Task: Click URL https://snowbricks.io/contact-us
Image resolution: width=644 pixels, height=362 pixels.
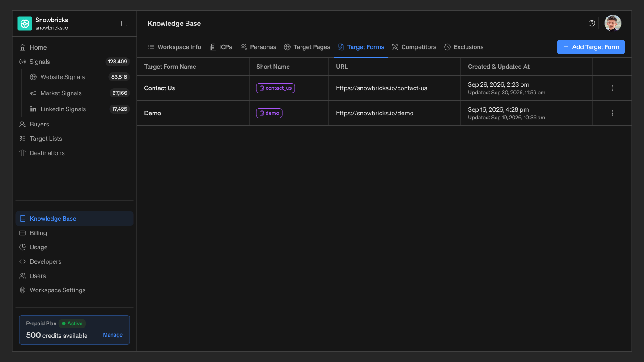Action: [381, 88]
